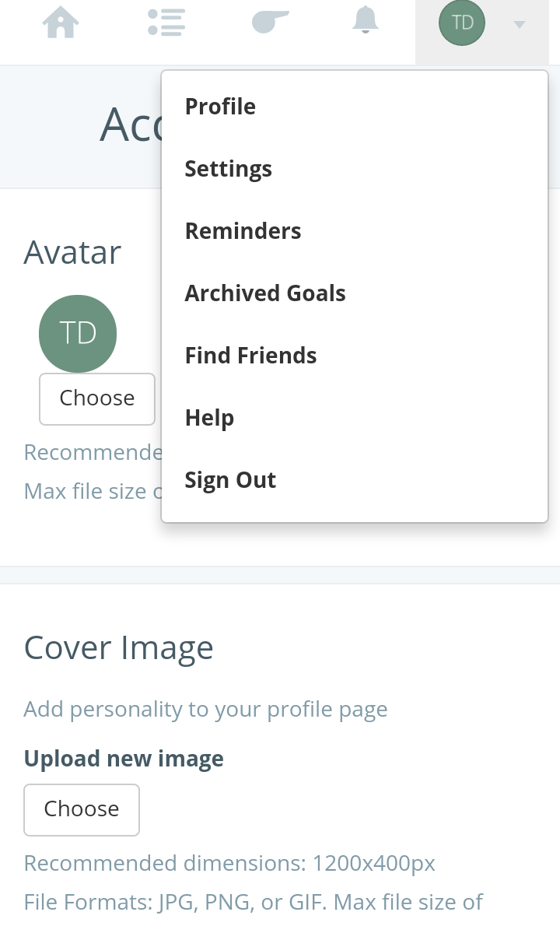This screenshot has height=926, width=560.
Task: Choose Find Friends menu item
Action: 250,356
